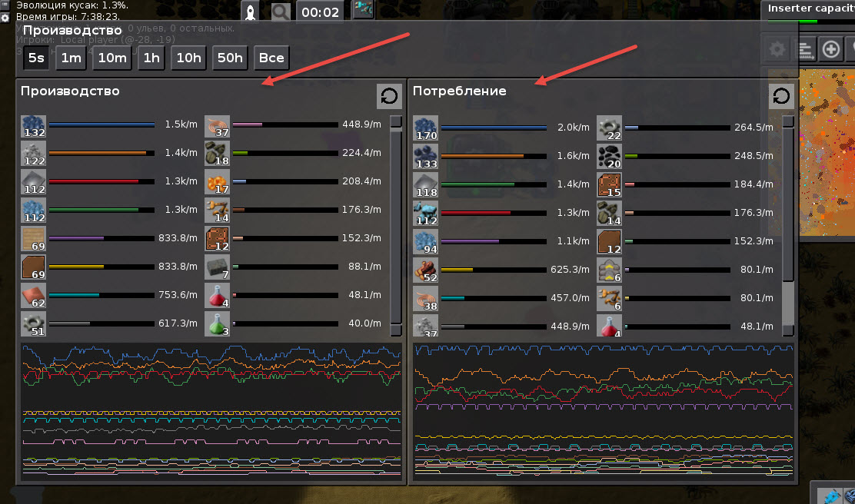The image size is (855, 504).
Task: Click the circled plus icon near the minimap
Action: pos(831,50)
